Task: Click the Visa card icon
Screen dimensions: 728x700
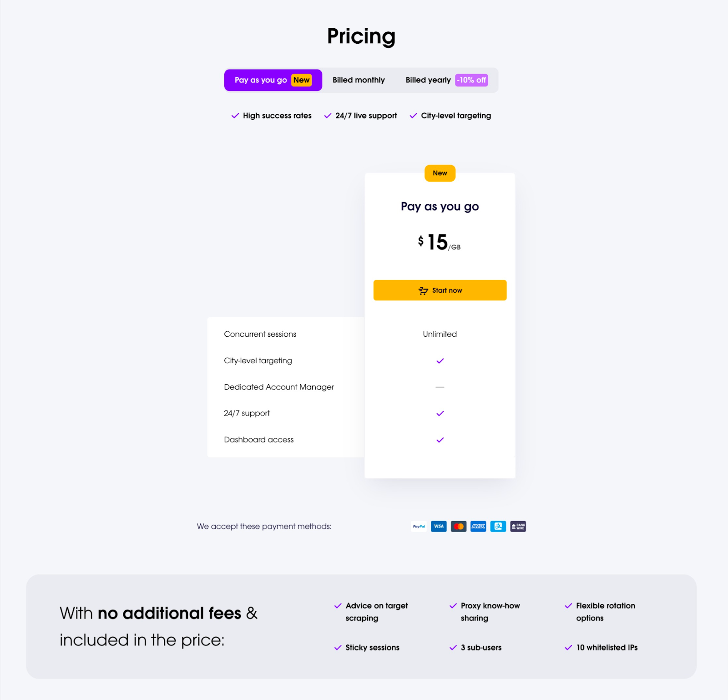Action: (x=439, y=527)
